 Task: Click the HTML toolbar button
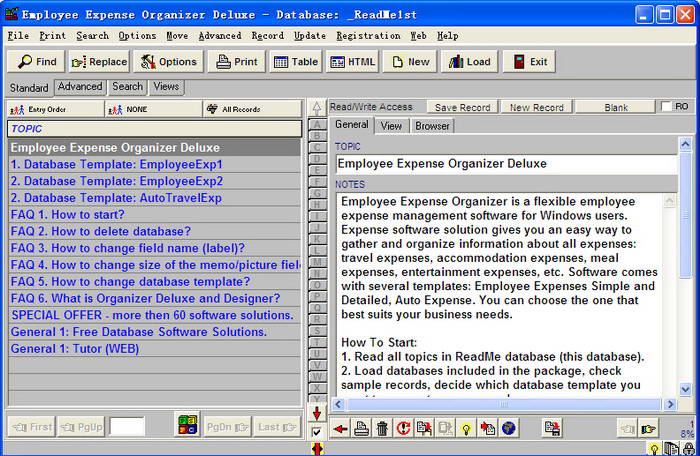(352, 62)
